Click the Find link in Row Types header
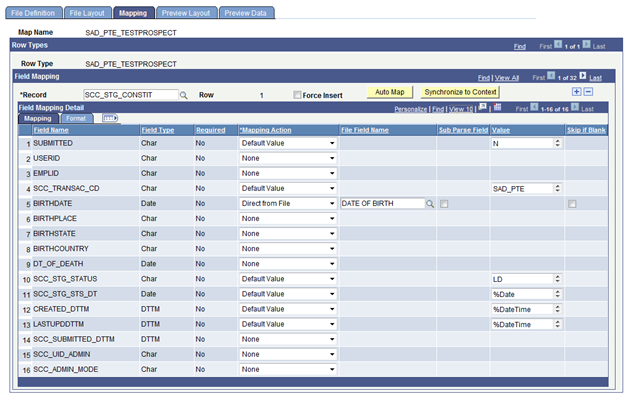628x396 pixels. [519, 46]
